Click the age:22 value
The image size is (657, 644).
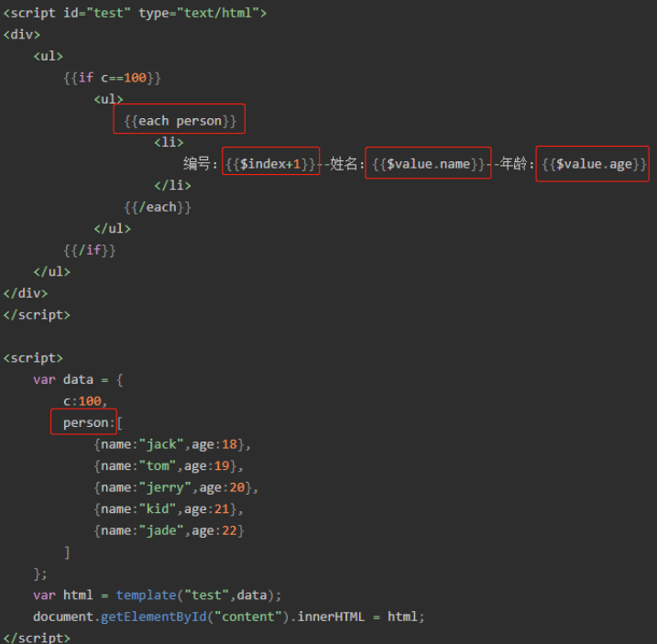click(x=214, y=531)
